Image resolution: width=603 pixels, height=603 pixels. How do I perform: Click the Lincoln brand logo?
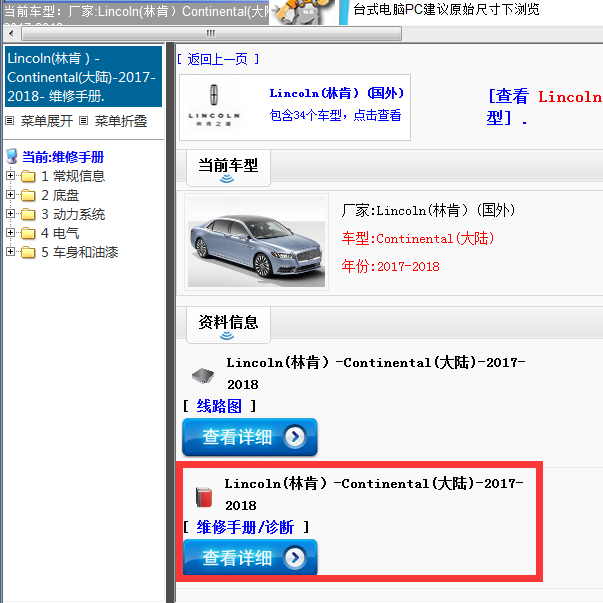click(x=214, y=105)
